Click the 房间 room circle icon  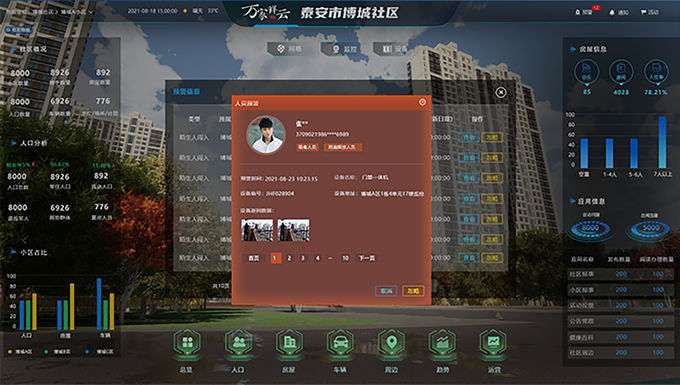click(621, 71)
